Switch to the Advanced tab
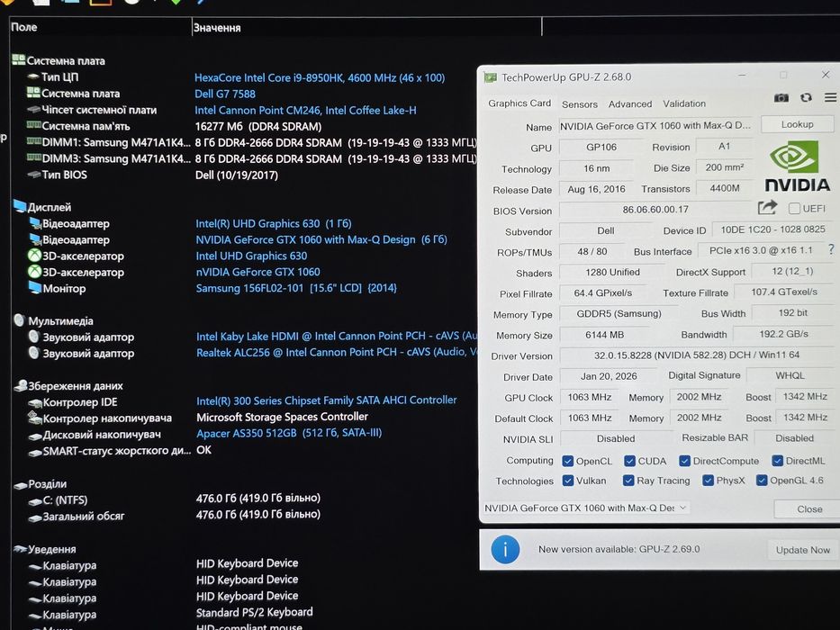Screen dimensions: 840x630 (x=630, y=103)
